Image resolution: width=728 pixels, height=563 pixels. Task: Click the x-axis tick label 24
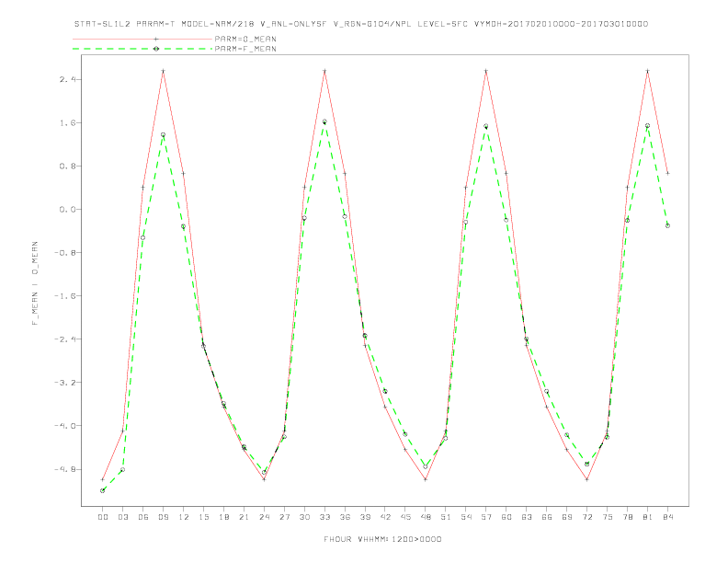click(x=264, y=517)
